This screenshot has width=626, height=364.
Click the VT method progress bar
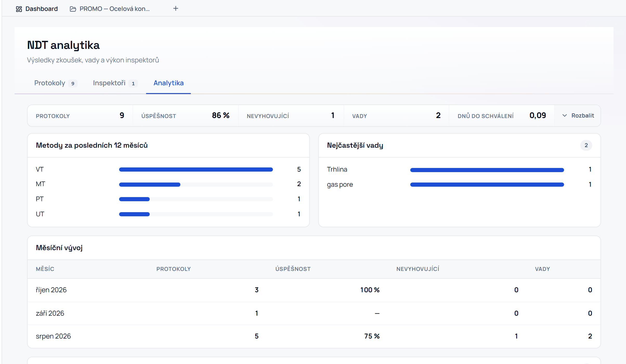coord(196,170)
